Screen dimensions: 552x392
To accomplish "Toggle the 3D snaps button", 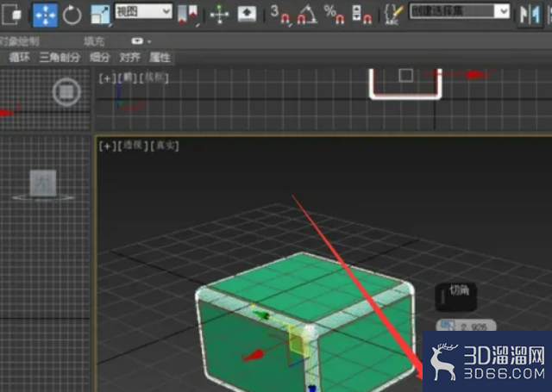I will pos(281,15).
